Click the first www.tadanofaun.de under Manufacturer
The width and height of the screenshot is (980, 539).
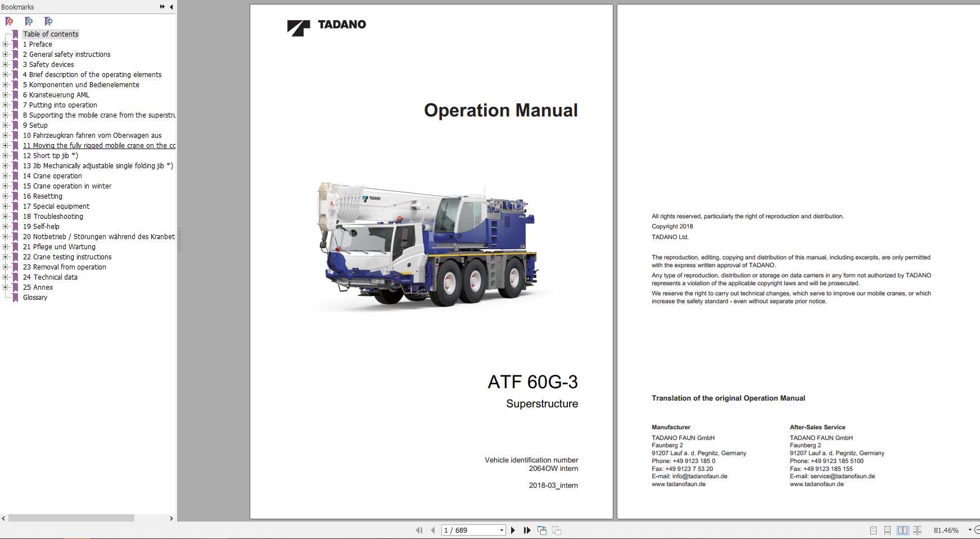coord(679,484)
